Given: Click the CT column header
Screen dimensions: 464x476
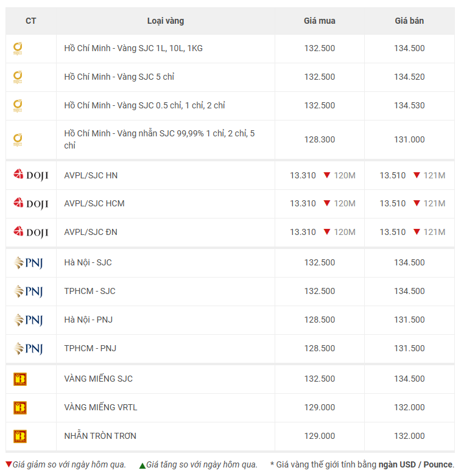Looking at the screenshot, I should 30,21.
